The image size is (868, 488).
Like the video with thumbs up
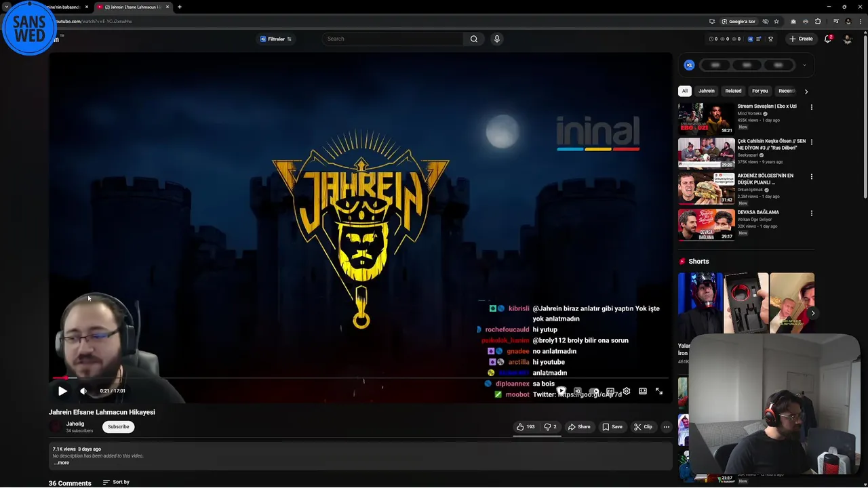[526, 427]
